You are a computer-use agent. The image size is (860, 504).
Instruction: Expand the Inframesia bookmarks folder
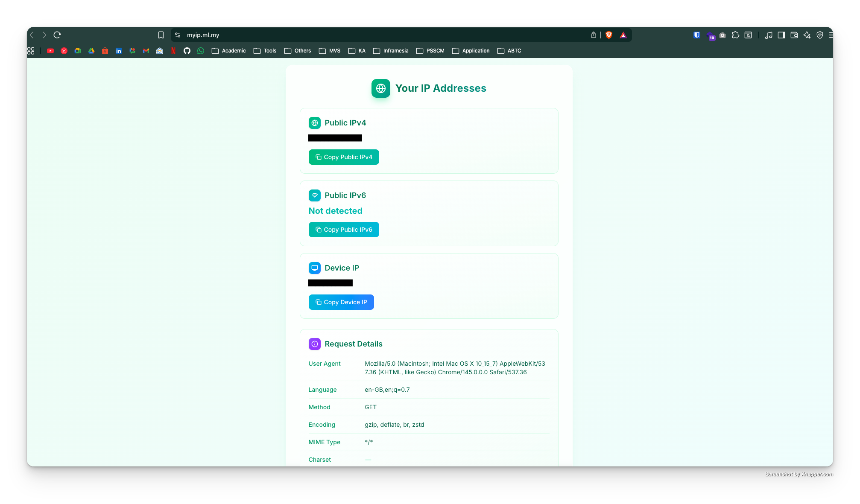[x=391, y=51]
